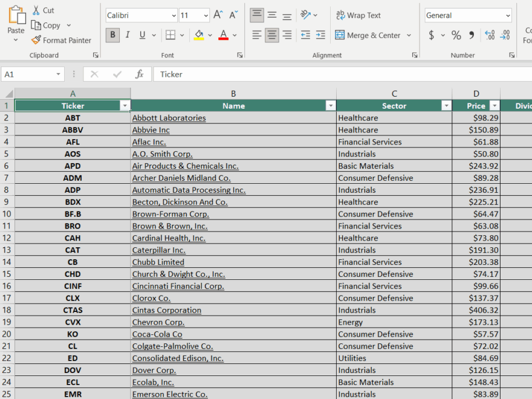Decrease decimal places
This screenshot has width=532, height=399.
[x=505, y=35]
